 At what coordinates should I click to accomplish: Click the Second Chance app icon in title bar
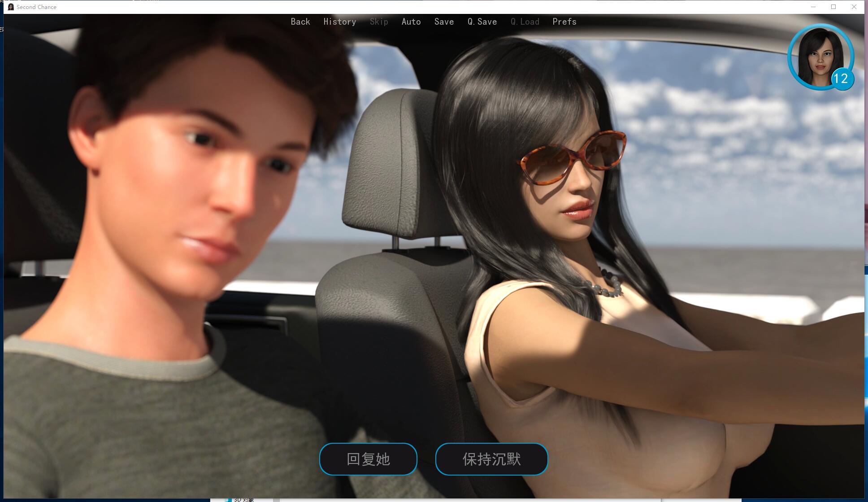coord(10,7)
